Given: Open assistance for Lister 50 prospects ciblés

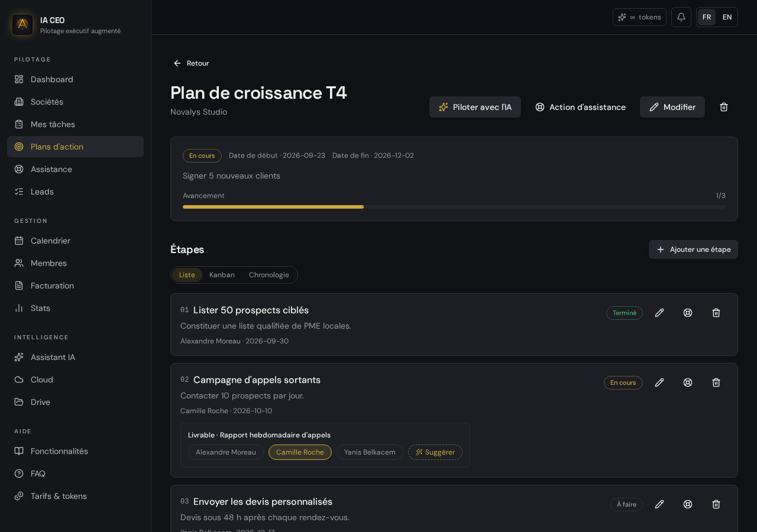Looking at the screenshot, I should pos(688,313).
